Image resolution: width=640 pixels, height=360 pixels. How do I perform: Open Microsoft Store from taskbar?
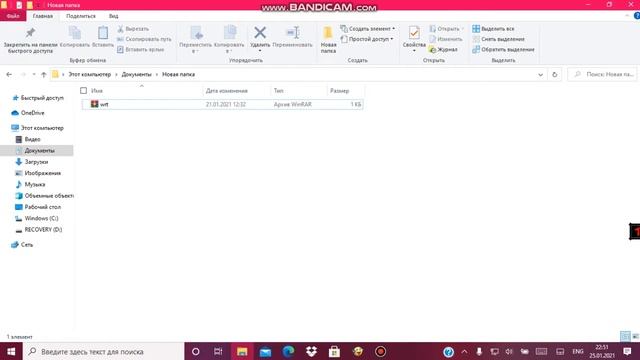(334, 351)
